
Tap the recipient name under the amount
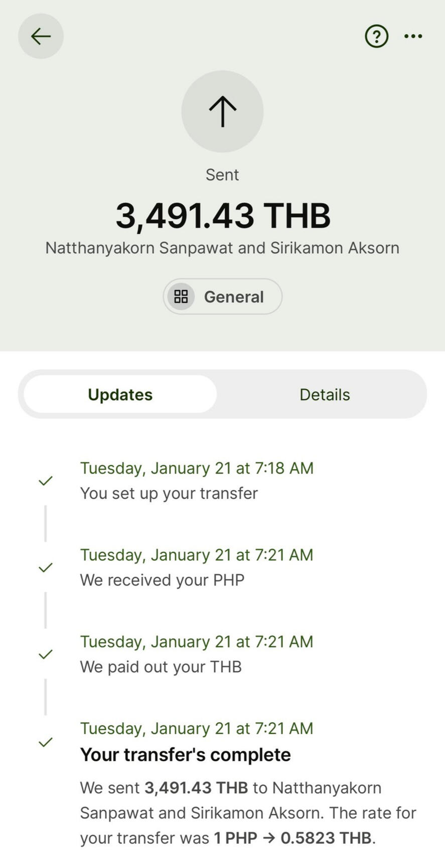point(222,248)
